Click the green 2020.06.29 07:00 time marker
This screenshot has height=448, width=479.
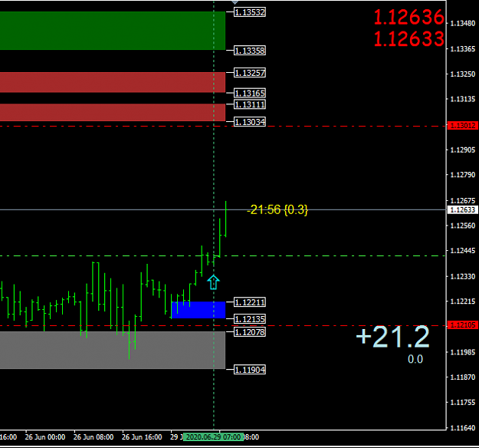pyautogui.click(x=213, y=437)
